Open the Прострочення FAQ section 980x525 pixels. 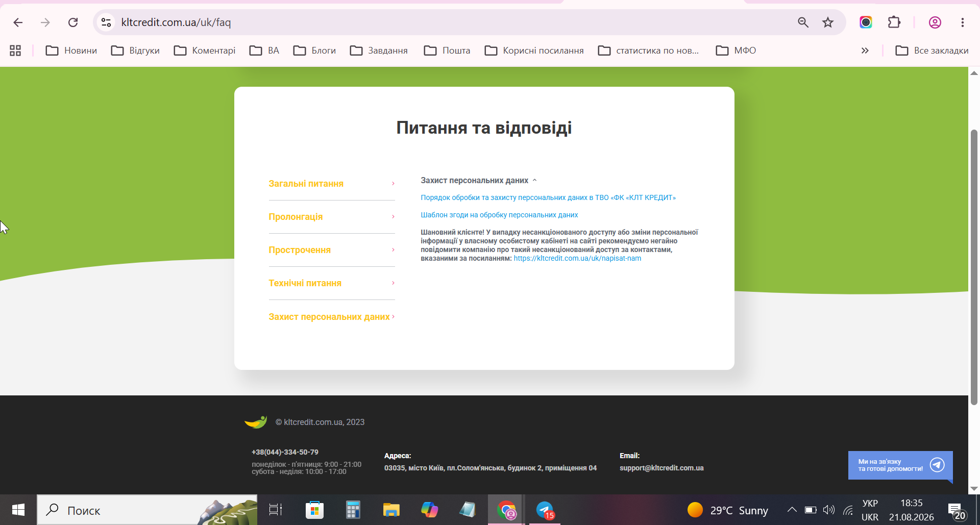click(x=332, y=250)
